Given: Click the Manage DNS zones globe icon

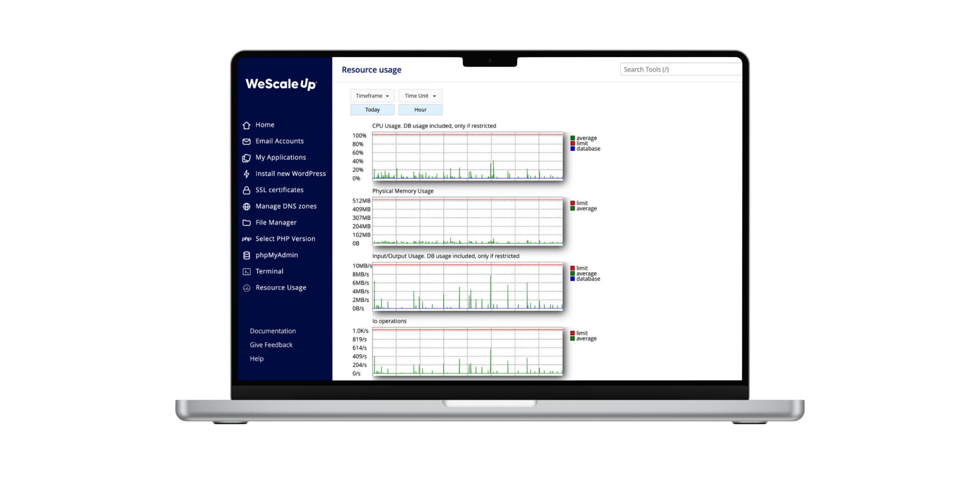Looking at the screenshot, I should (246, 206).
